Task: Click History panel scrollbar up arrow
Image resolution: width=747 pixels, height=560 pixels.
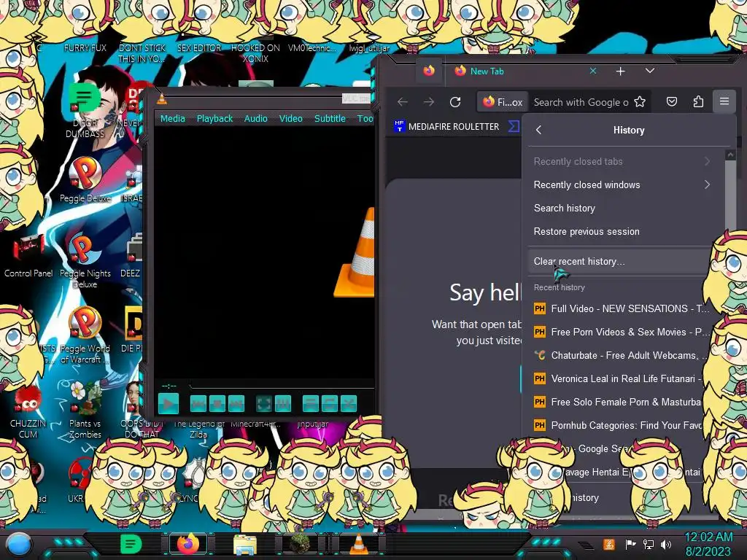Action: (x=730, y=155)
